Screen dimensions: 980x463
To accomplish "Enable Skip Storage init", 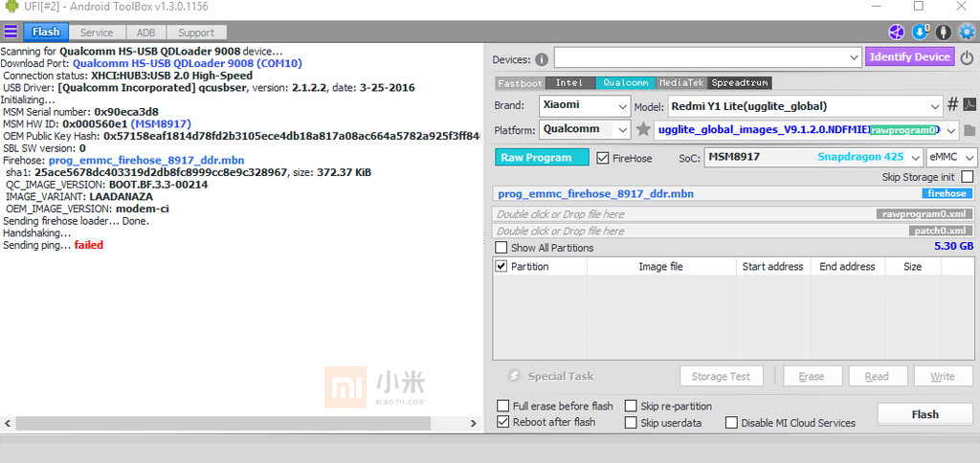I will (967, 177).
